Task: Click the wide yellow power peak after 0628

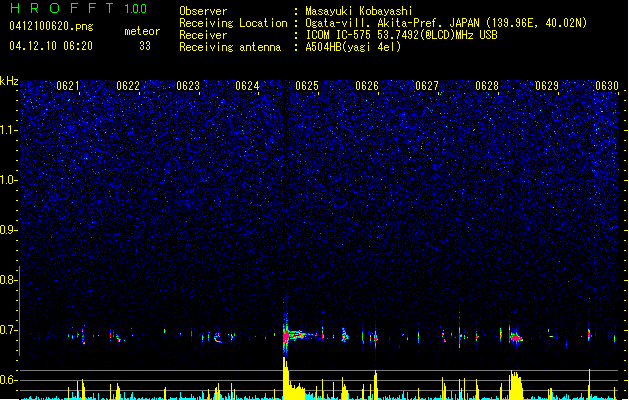Action: click(516, 384)
